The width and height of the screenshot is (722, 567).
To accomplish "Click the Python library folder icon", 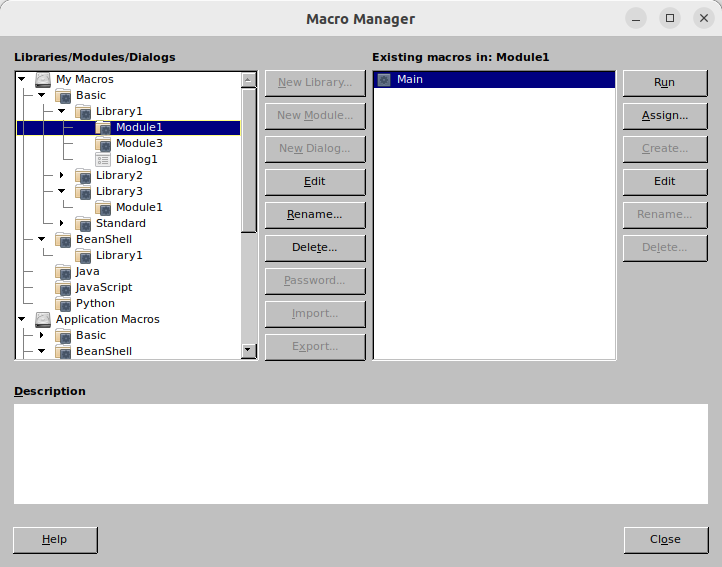I will coord(63,303).
